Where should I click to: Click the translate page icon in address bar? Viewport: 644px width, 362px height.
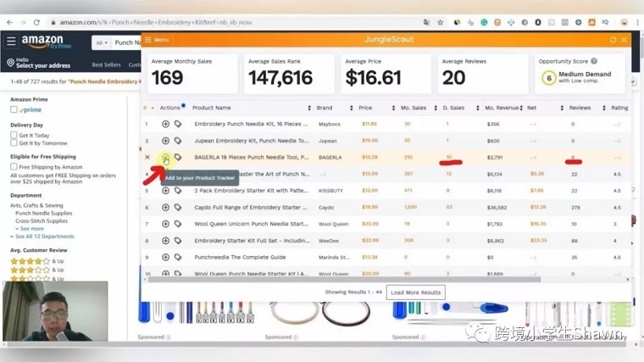[x=427, y=22]
